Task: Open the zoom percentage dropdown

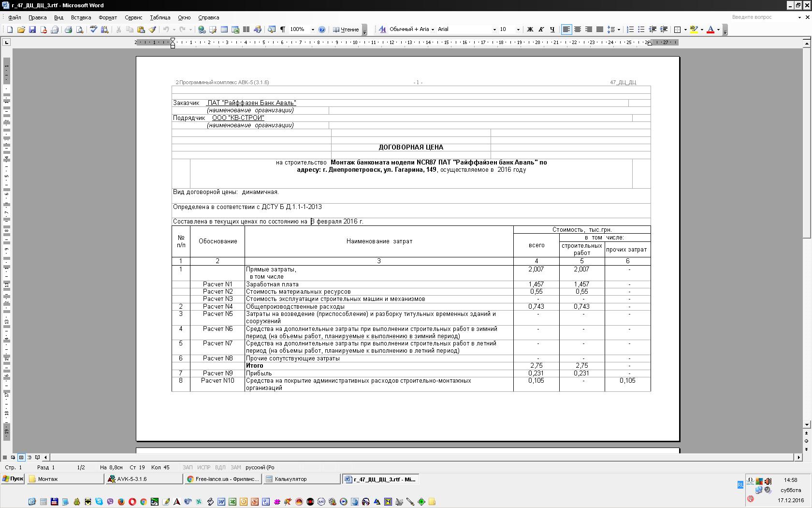Action: coord(313,30)
